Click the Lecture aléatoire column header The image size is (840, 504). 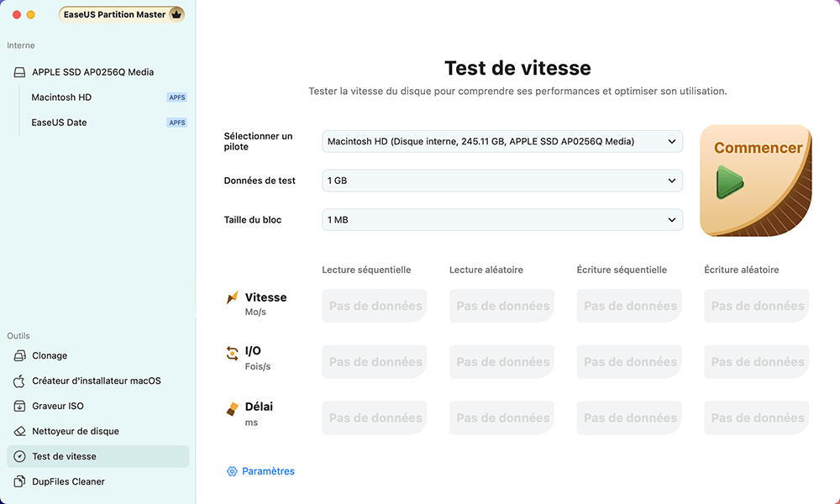click(486, 270)
